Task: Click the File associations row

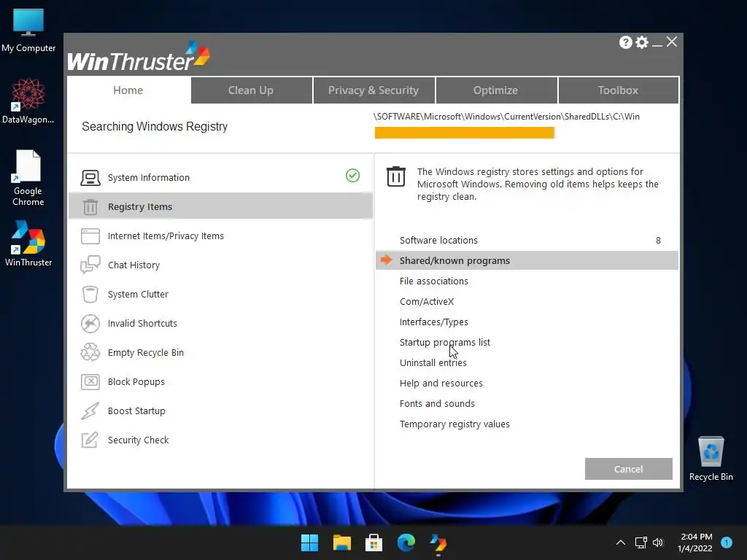Action: [527, 281]
